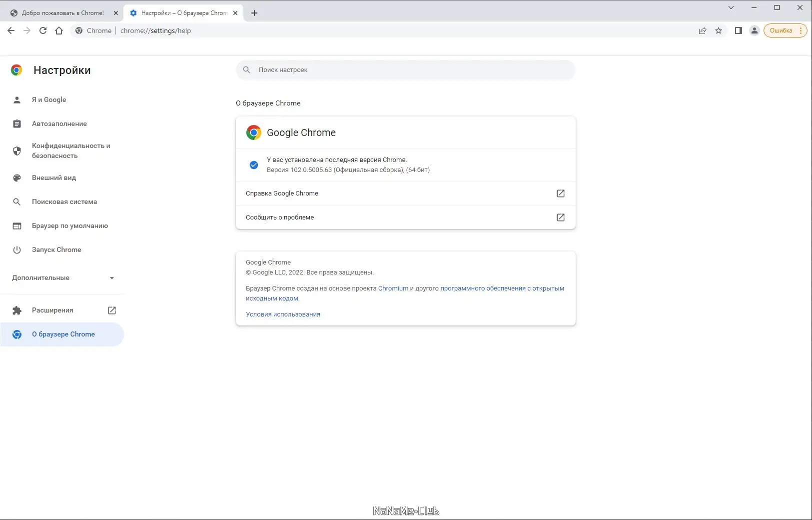Select Автозаполнение in the sidebar
Image resolution: width=812 pixels, height=520 pixels.
coord(59,123)
